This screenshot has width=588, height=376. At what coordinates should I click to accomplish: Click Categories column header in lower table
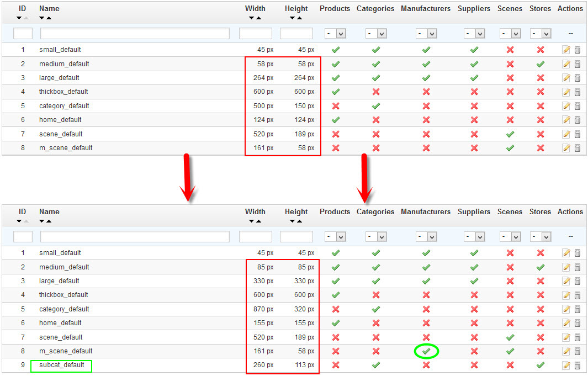click(x=375, y=211)
